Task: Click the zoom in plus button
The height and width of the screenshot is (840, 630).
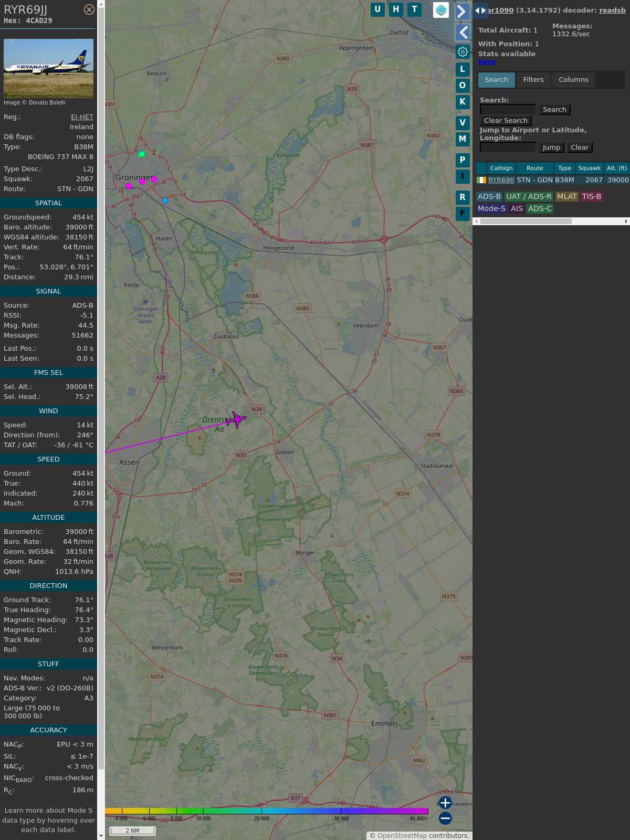Action: point(445,803)
